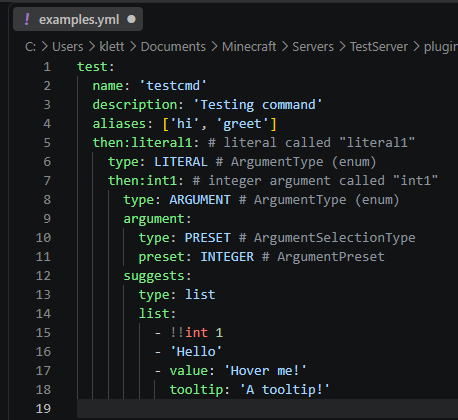Open the Users breadcrumb segment

[68, 47]
